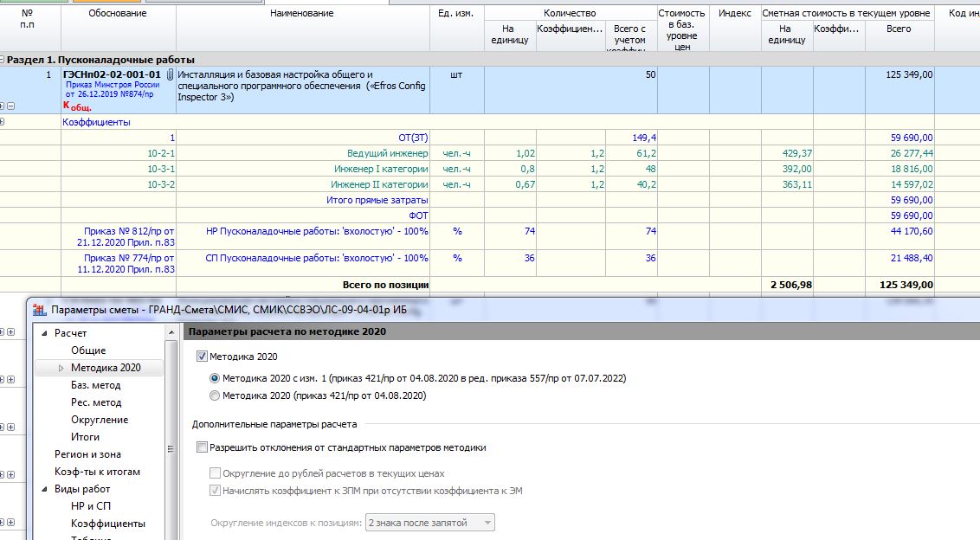Click the Наименование column header
The image size is (980, 540).
tap(302, 14)
